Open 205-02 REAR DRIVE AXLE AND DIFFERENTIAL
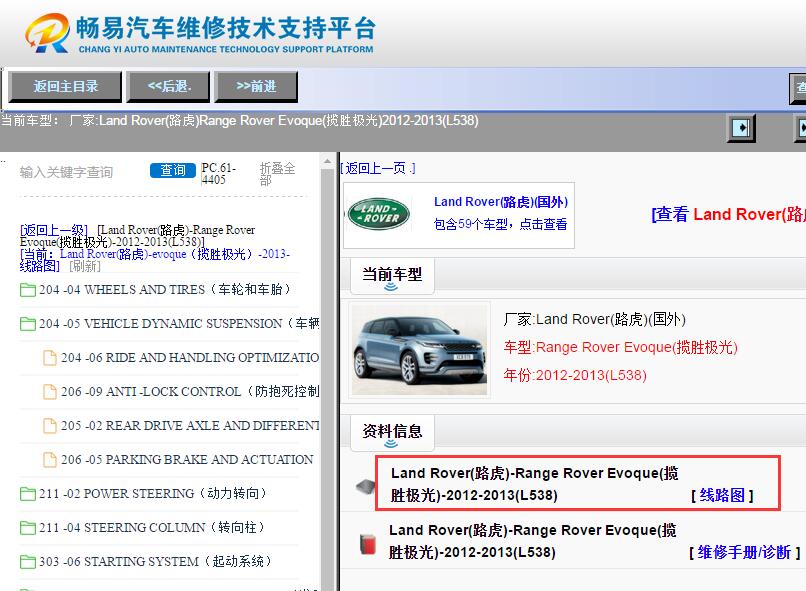Screen dimensions: 806x591 [190, 426]
